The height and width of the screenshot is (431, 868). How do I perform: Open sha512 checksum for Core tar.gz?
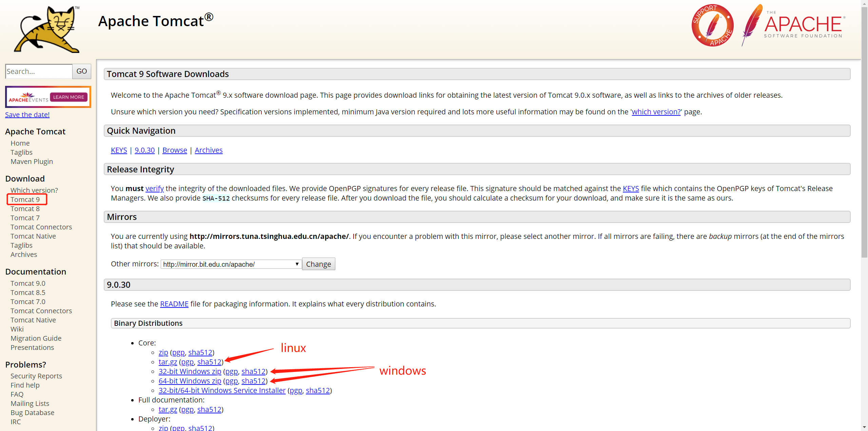pyautogui.click(x=209, y=362)
